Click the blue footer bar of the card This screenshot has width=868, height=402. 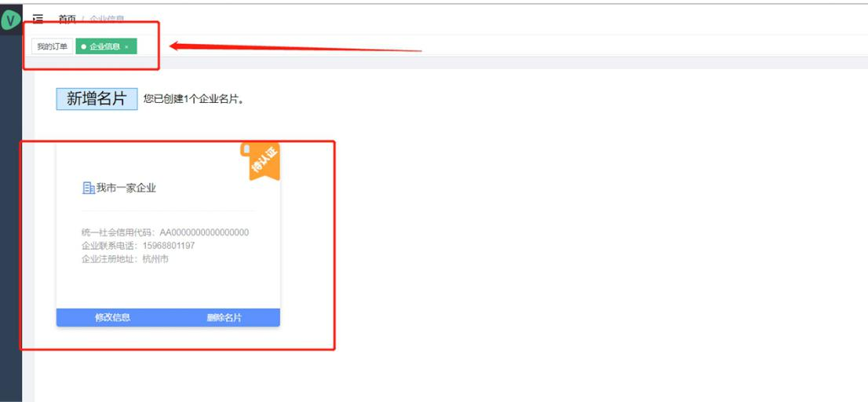(168, 317)
